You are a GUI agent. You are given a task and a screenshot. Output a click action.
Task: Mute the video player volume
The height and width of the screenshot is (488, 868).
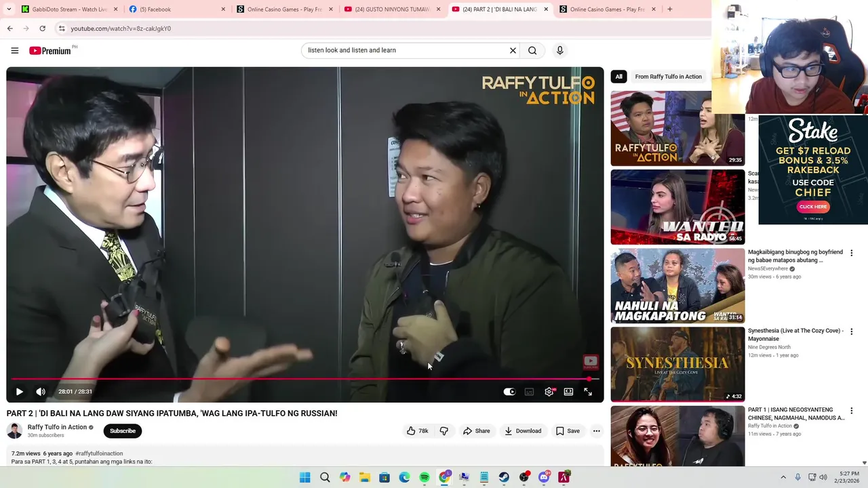pyautogui.click(x=41, y=392)
